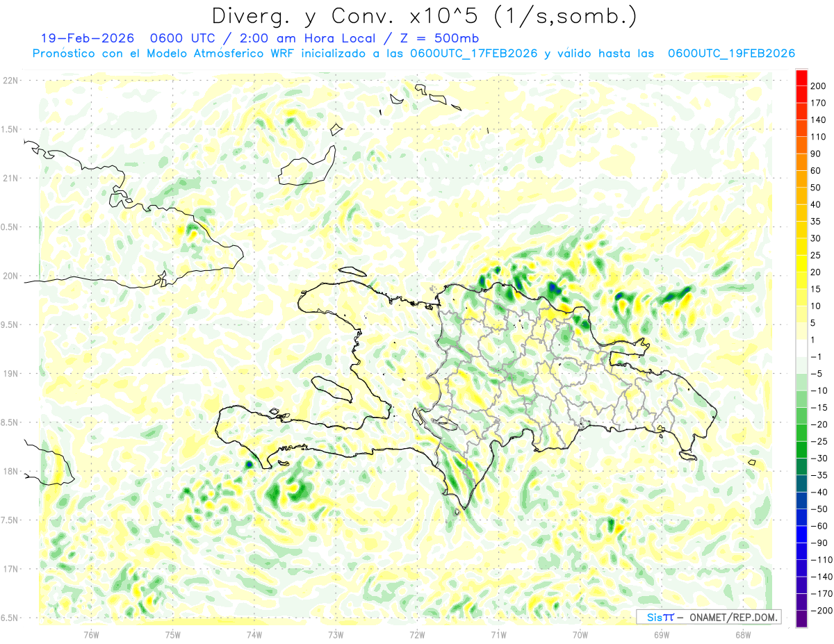
Task: Click the "71W" longitude label
Action: point(498,634)
